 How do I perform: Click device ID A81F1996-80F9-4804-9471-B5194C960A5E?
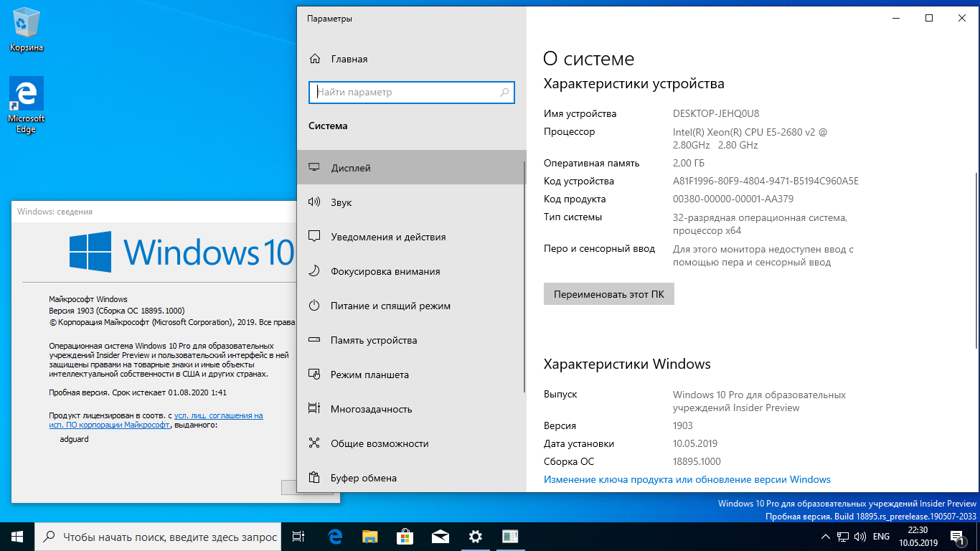(765, 181)
